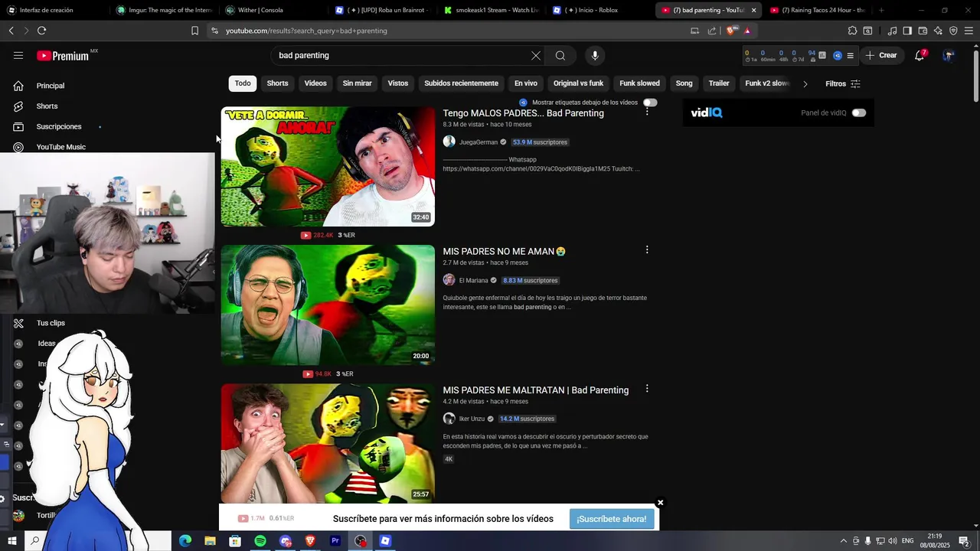Open browser extensions puzzle icon
Image resolution: width=980 pixels, height=551 pixels.
852,31
